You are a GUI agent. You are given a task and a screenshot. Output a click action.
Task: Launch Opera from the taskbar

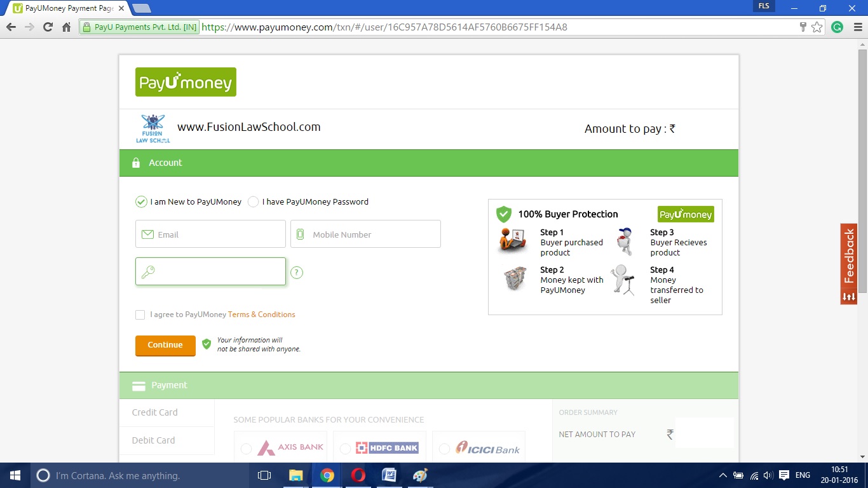click(358, 475)
